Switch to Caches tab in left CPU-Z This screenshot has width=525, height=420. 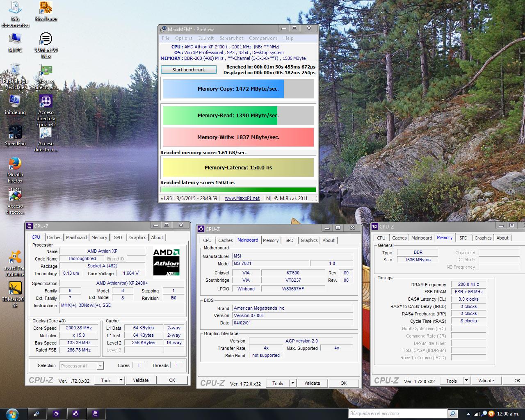54,237
